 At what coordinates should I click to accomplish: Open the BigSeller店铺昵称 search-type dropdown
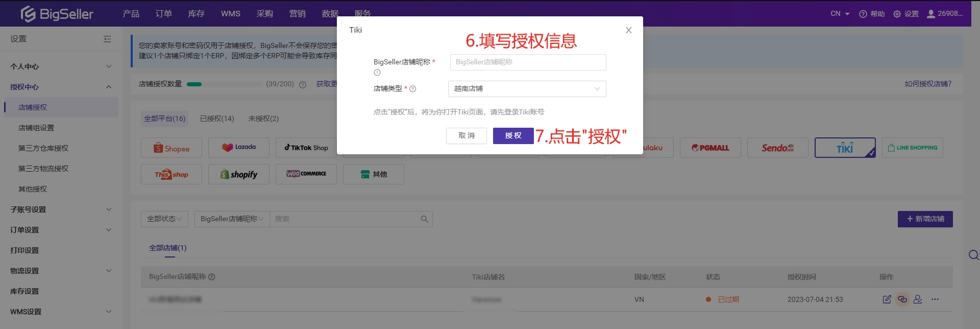pyautogui.click(x=232, y=219)
